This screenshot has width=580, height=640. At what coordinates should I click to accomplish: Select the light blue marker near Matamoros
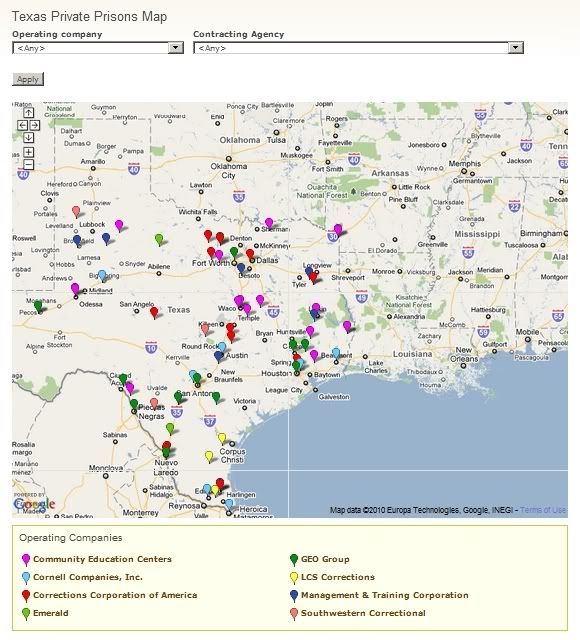coord(229,504)
